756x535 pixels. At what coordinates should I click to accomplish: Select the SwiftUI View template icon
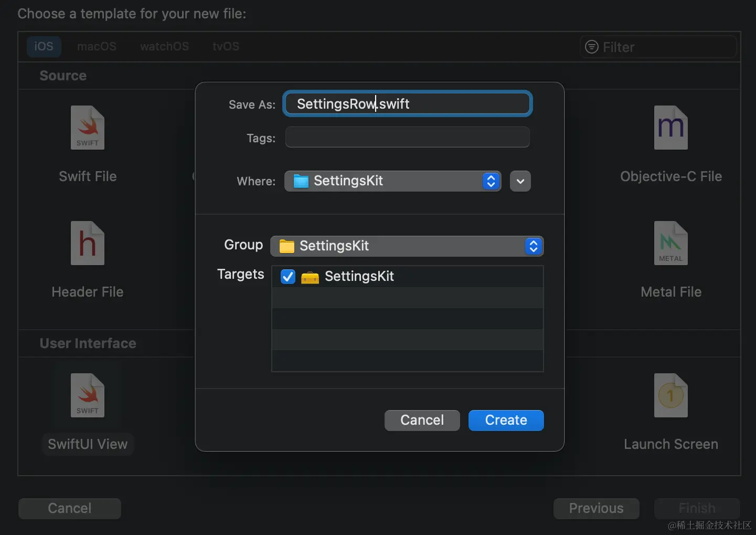point(87,395)
